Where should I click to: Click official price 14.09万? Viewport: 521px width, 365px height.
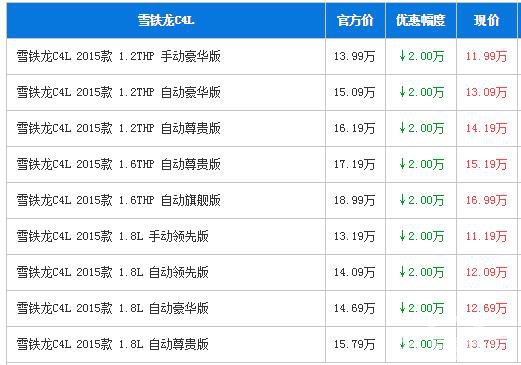pos(354,272)
